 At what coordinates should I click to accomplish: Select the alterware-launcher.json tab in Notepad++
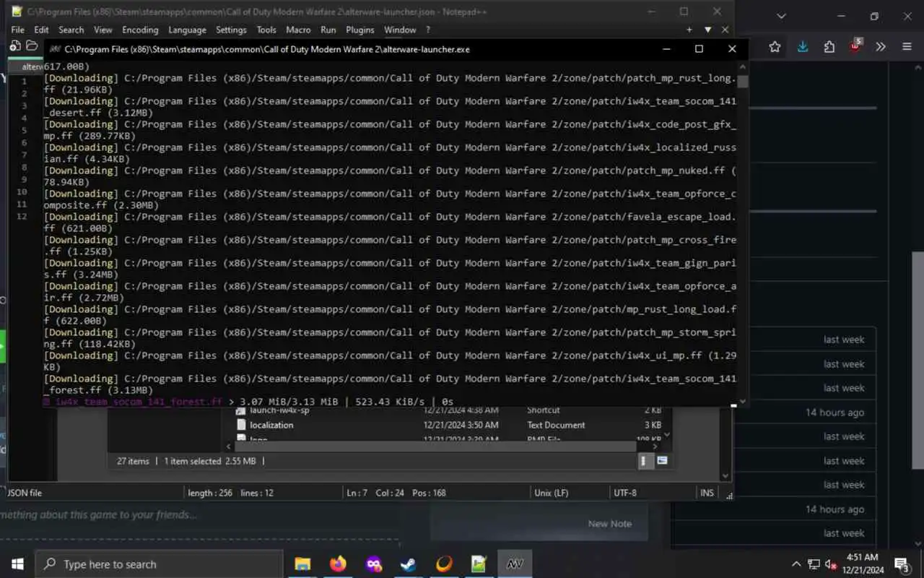[x=32, y=66]
